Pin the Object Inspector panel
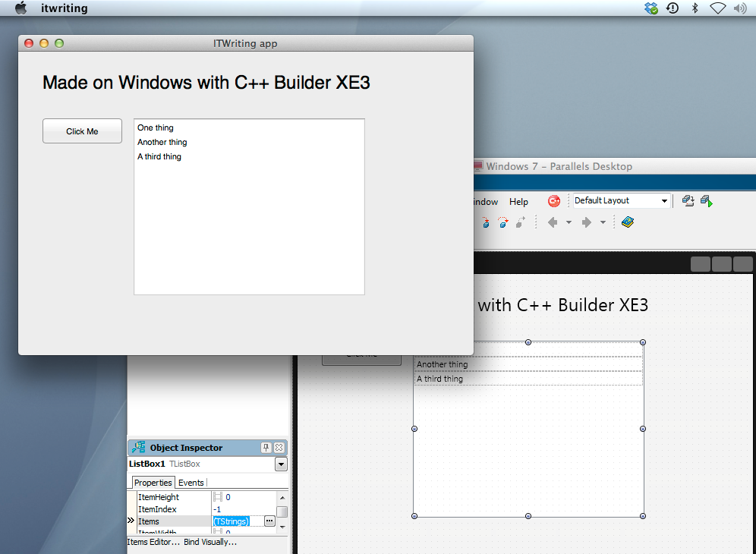The height and width of the screenshot is (554, 756). click(x=266, y=448)
